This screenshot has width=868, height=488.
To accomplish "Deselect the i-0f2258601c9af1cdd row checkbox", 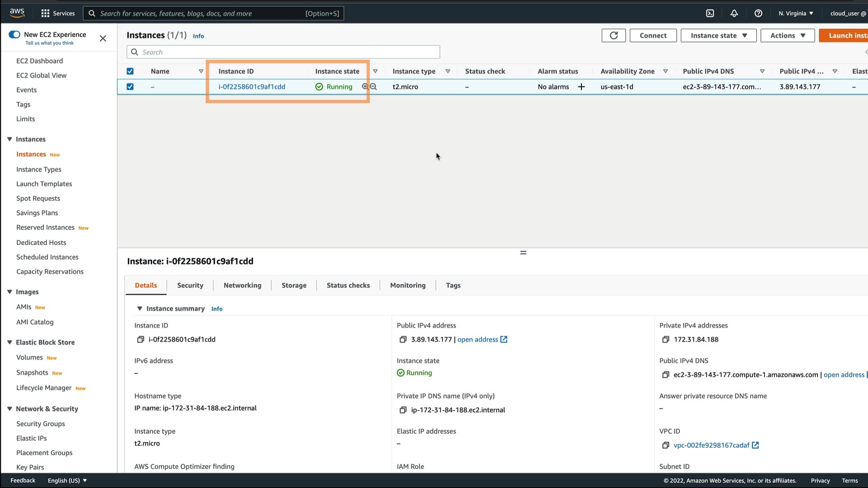I will click(130, 87).
